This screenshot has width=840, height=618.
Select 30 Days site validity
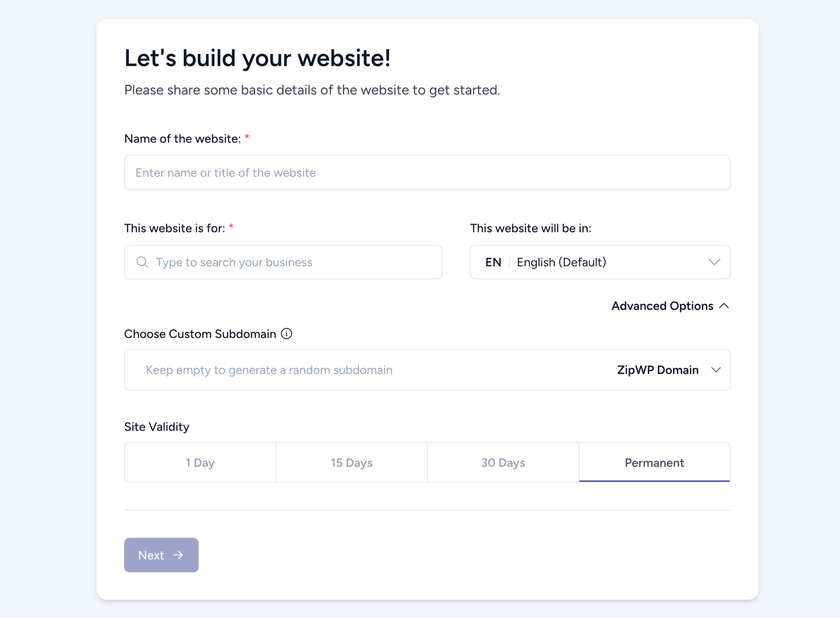[503, 462]
